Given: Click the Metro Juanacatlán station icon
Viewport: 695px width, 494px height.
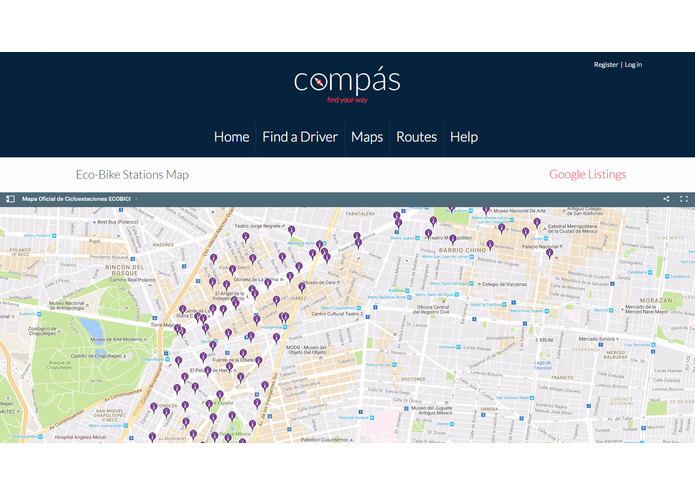Looking at the screenshot, I should tap(126, 425).
